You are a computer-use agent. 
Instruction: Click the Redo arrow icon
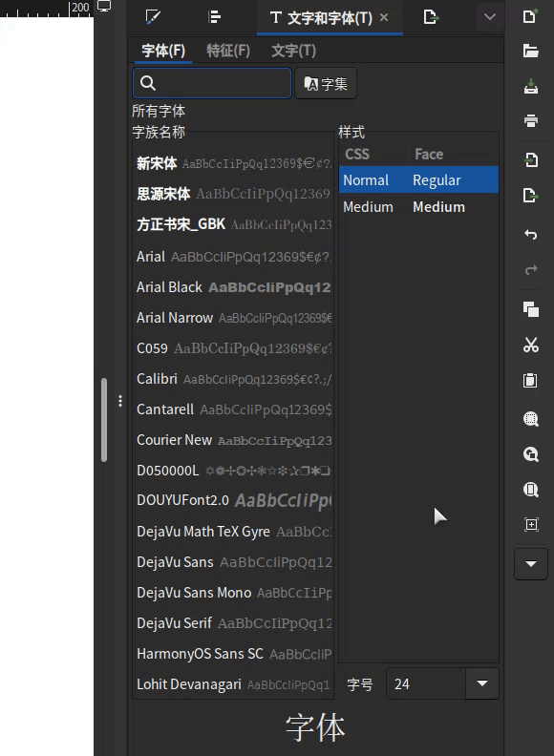coord(531,269)
